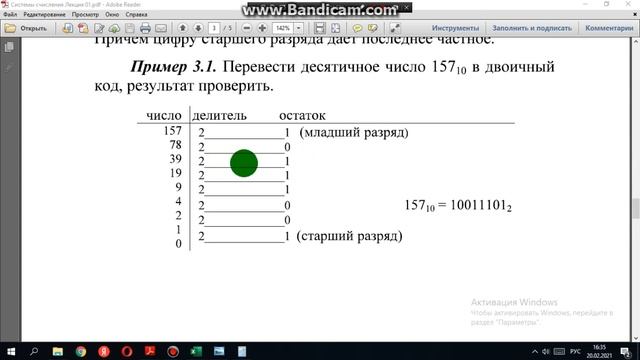Click the 142% zoom value field
This screenshot has width=640, height=360.
[283, 28]
